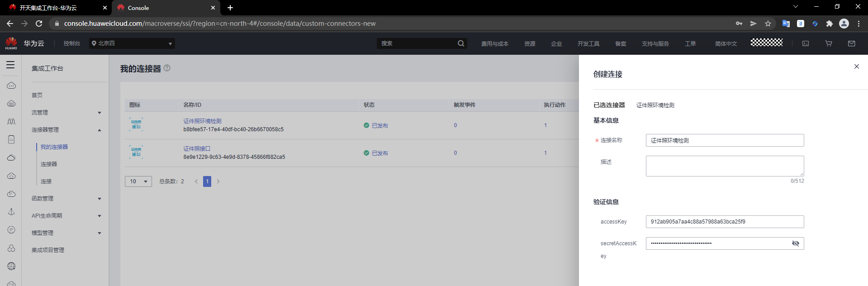The width and height of the screenshot is (868, 286).
Task: Open 资源 in the top navigation
Action: click(530, 44)
